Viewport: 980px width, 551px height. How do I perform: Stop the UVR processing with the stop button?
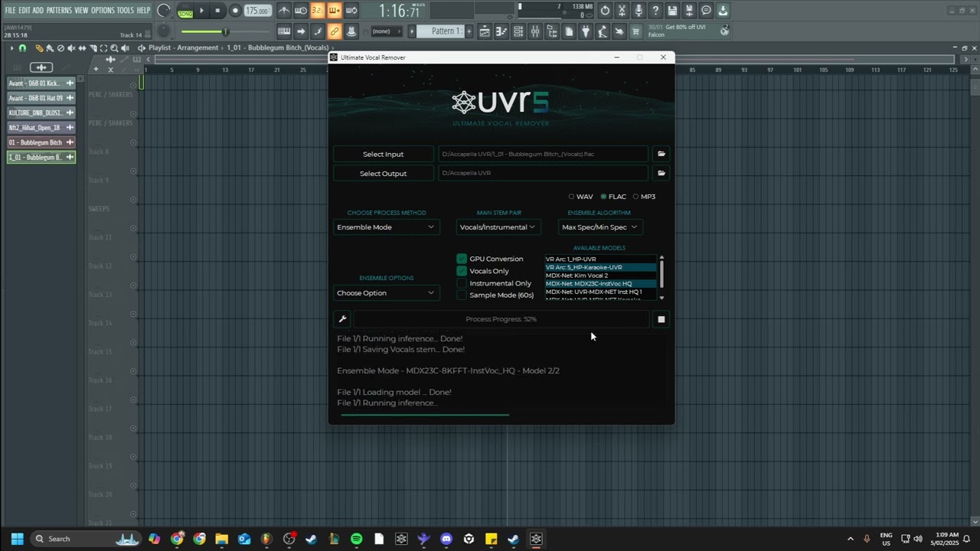661,319
